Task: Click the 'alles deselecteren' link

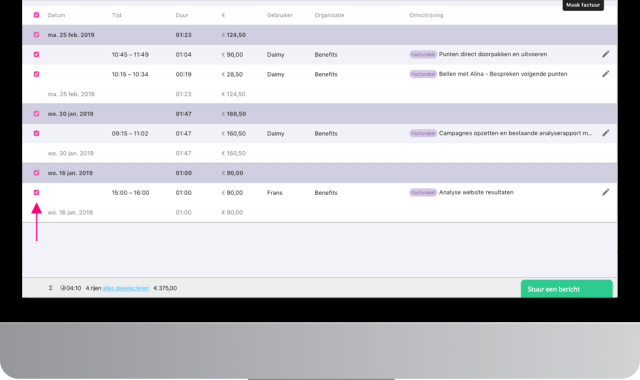Action: (x=126, y=288)
